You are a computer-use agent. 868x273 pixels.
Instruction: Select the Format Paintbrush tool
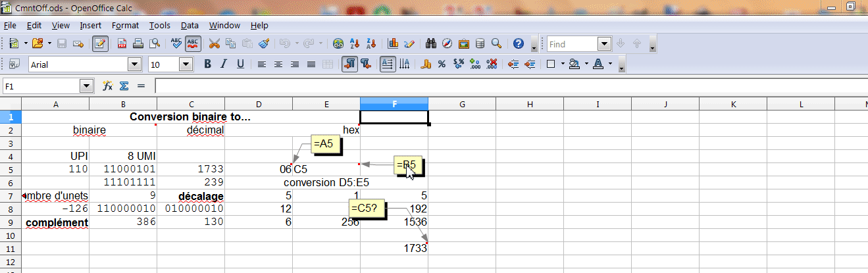[263, 44]
